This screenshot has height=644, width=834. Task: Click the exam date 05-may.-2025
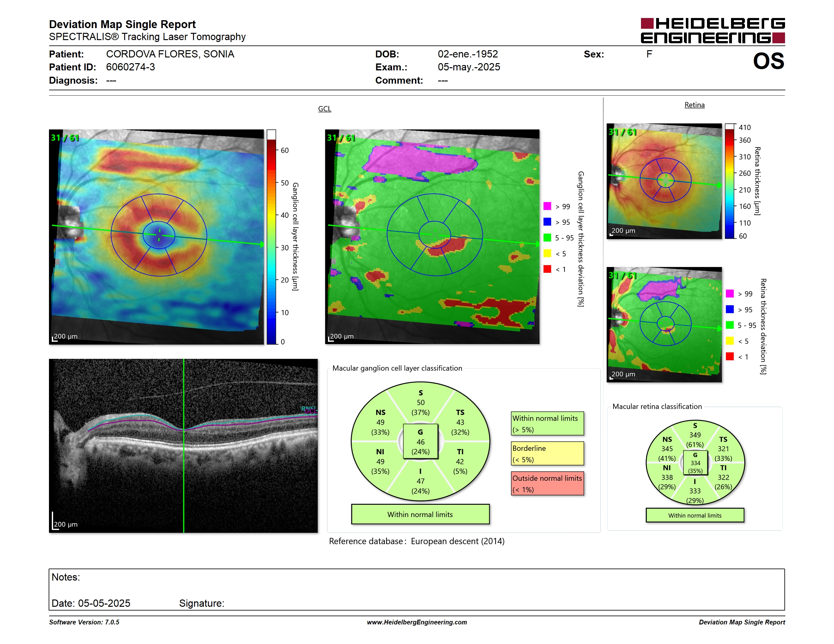(x=469, y=67)
